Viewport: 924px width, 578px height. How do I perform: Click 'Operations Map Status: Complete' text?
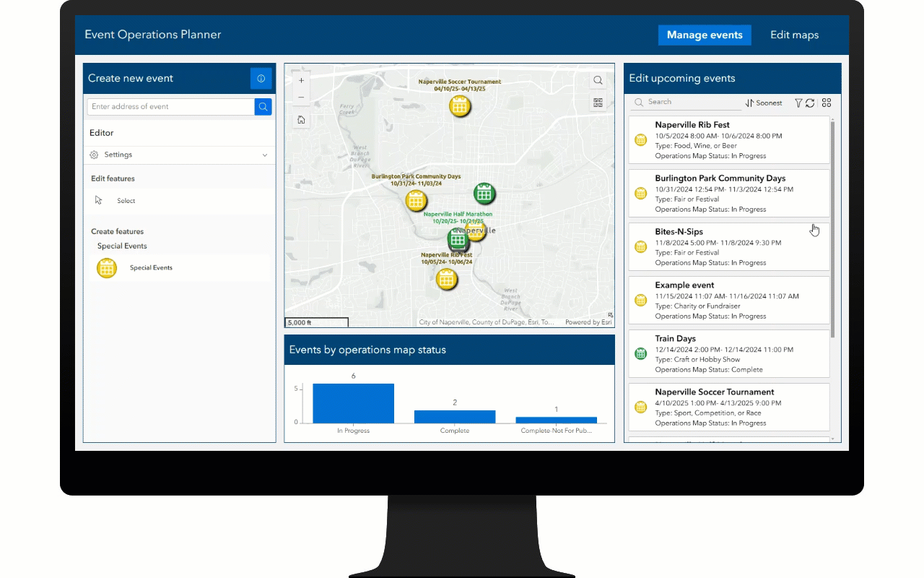coord(709,370)
